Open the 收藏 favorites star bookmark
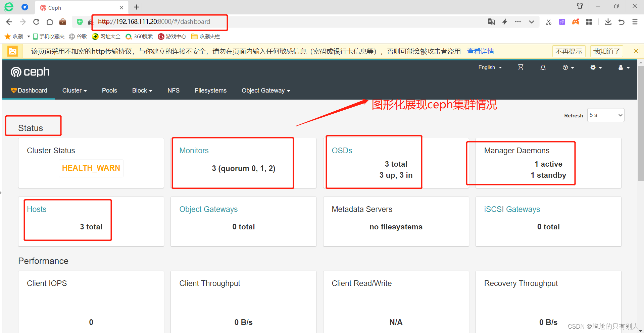644x333 pixels. [14, 36]
